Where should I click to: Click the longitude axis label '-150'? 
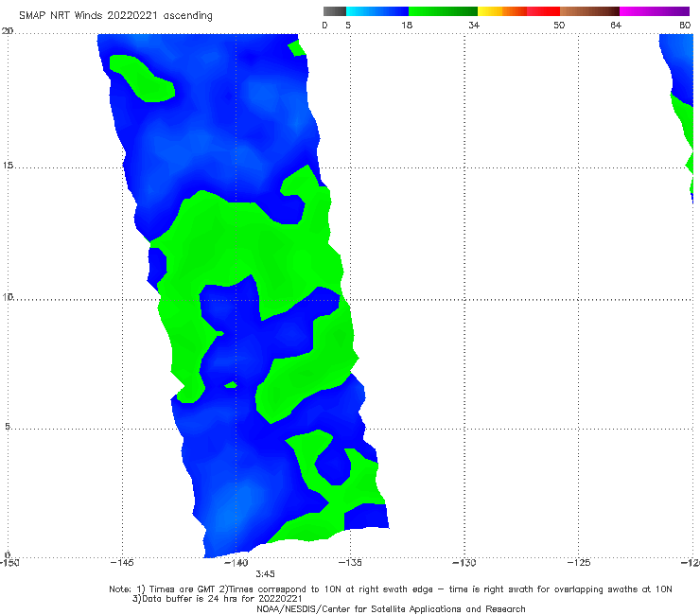9,563
